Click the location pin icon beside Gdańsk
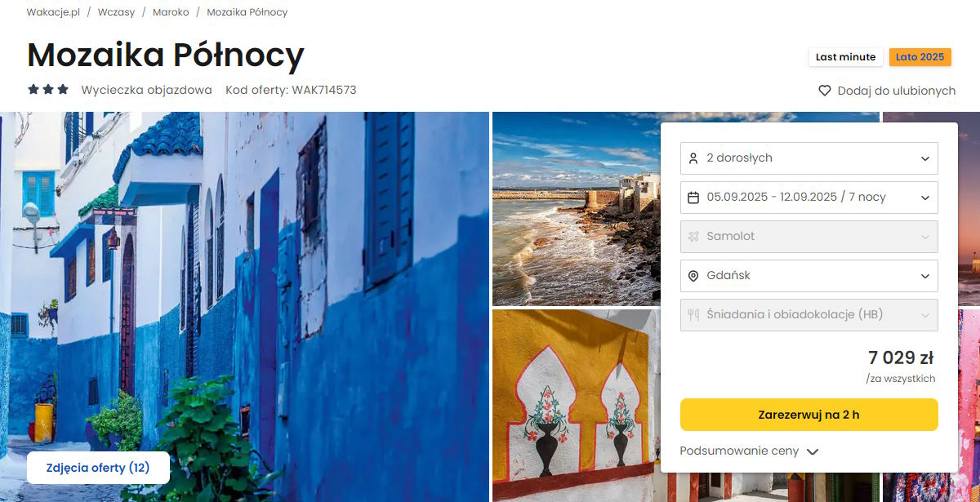 pyautogui.click(x=693, y=276)
